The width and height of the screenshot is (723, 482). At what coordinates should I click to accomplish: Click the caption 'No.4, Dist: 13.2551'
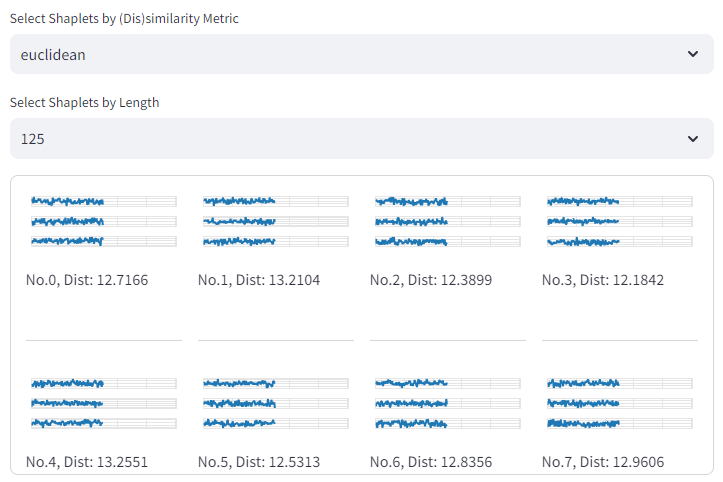point(87,462)
